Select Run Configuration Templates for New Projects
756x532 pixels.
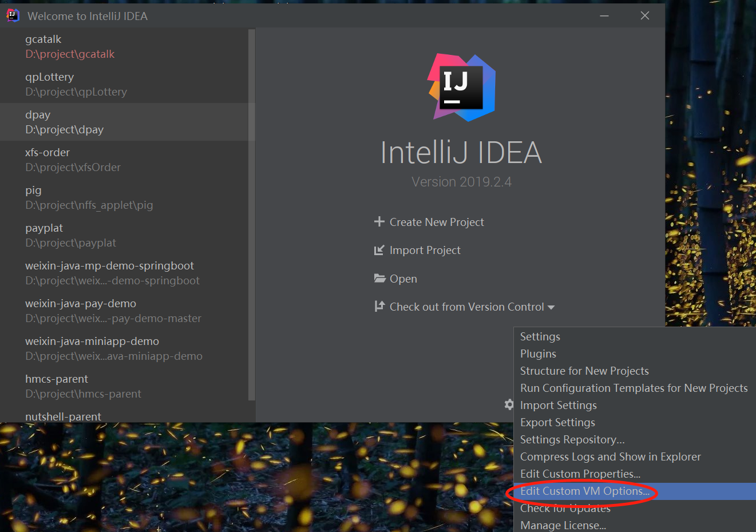click(635, 388)
